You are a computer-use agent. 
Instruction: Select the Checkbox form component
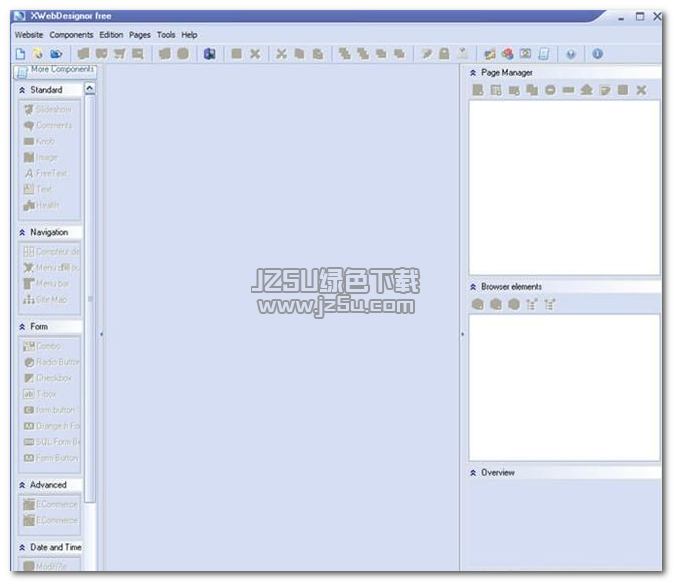(48, 378)
